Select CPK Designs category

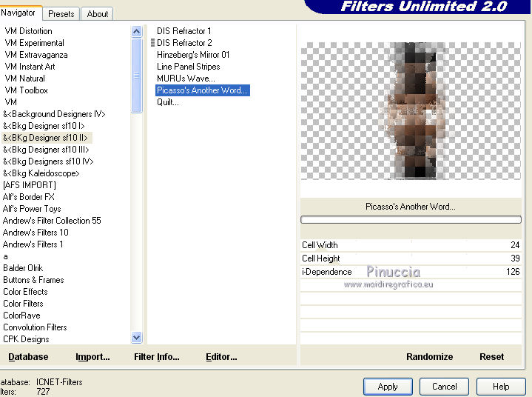click(26, 340)
